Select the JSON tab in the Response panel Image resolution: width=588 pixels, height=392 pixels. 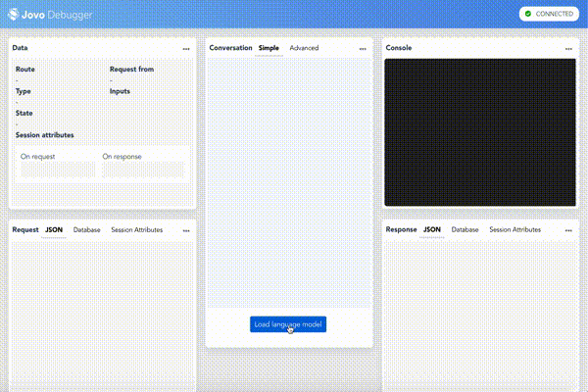[x=432, y=229]
